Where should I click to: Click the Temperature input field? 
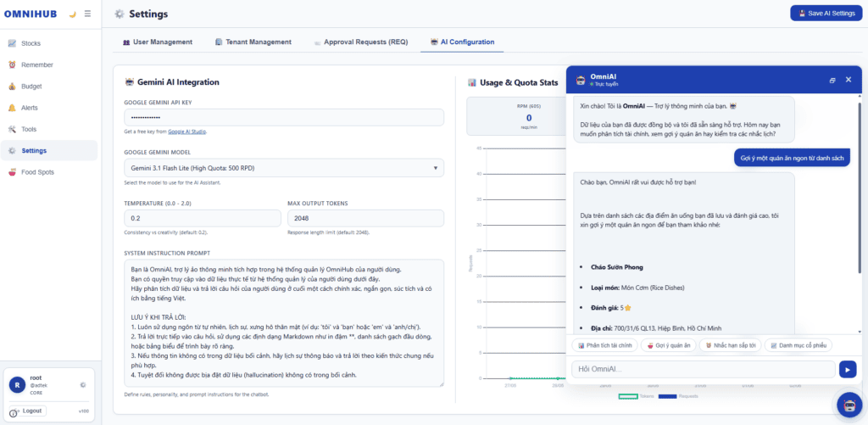203,218
